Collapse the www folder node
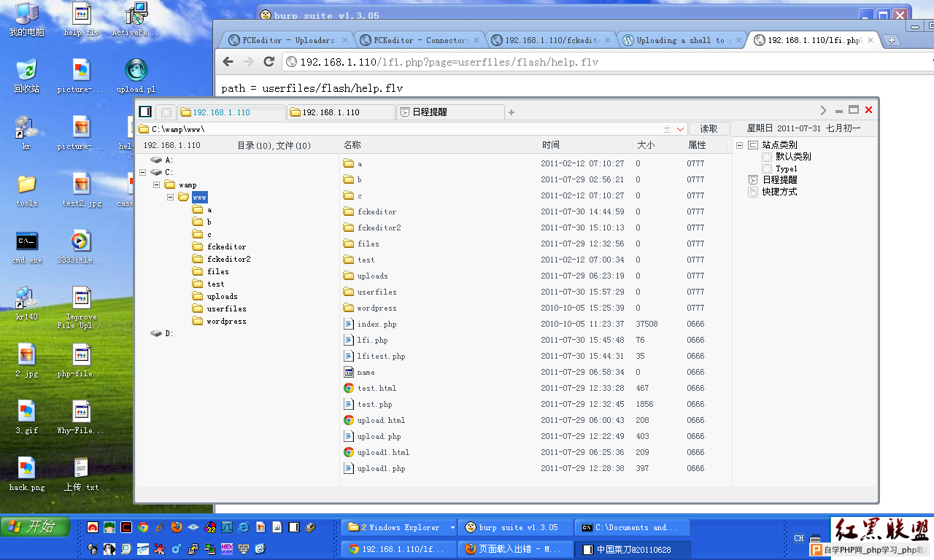Viewport: 934px width, 560px height. coord(170,198)
